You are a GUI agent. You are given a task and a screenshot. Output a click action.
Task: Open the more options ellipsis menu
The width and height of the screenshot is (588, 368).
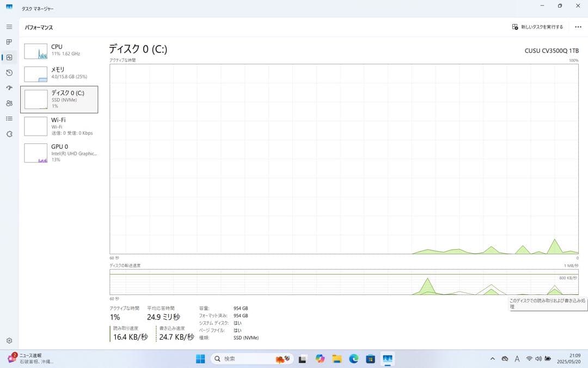pyautogui.click(x=578, y=26)
